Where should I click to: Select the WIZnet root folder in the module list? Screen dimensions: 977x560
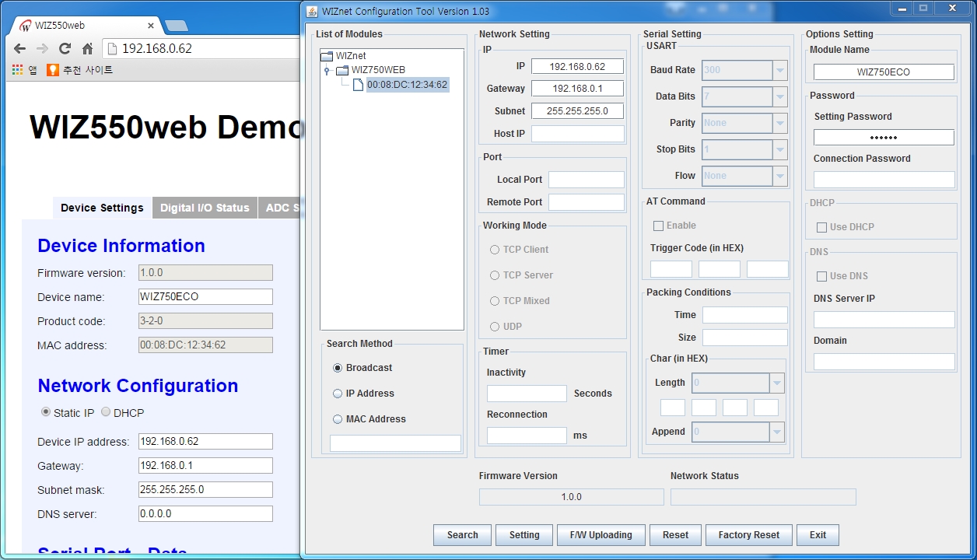343,56
